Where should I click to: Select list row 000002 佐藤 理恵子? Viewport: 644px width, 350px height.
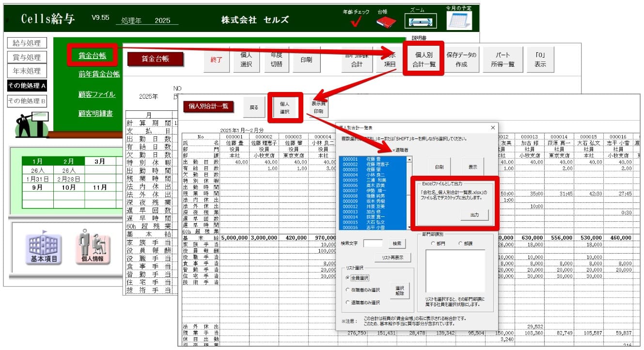pyautogui.click(x=373, y=164)
